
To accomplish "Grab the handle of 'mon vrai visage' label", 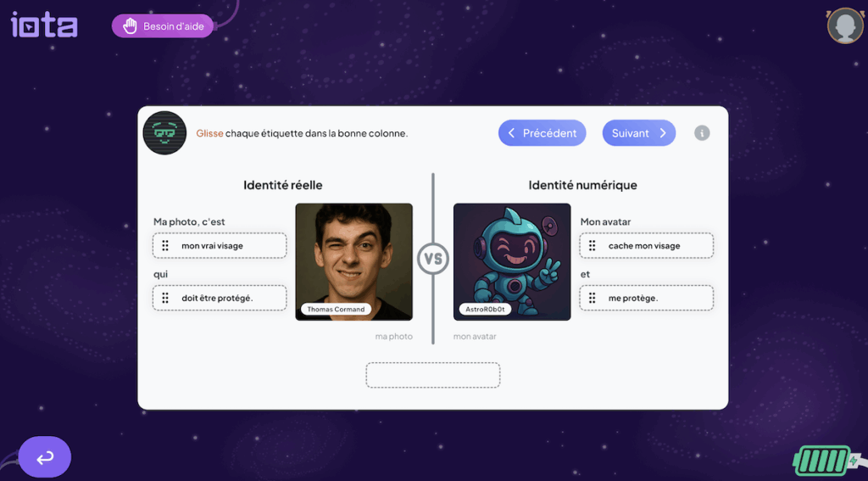I will tap(165, 245).
